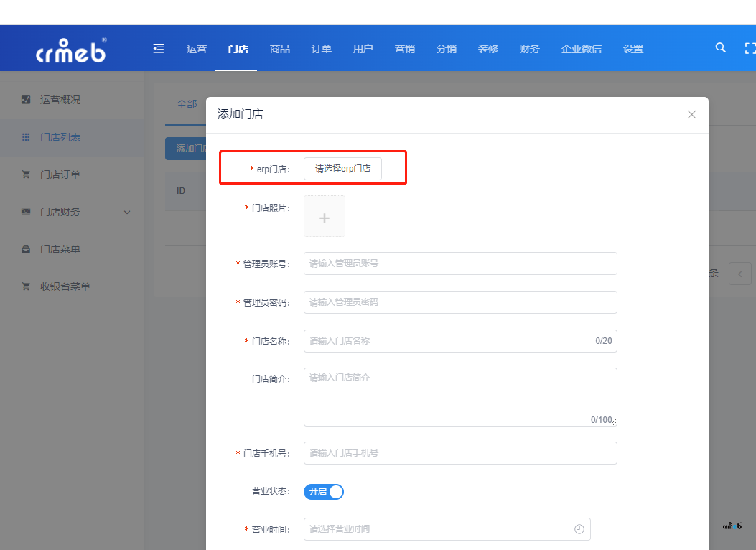Screen dimensions: 756x550
Task: Enter fullscreen using the expand icon
Action: coord(750,48)
